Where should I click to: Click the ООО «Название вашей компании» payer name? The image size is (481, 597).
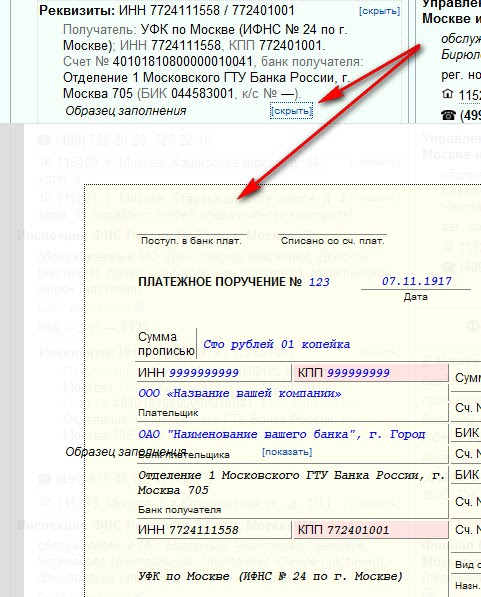pyautogui.click(x=240, y=393)
